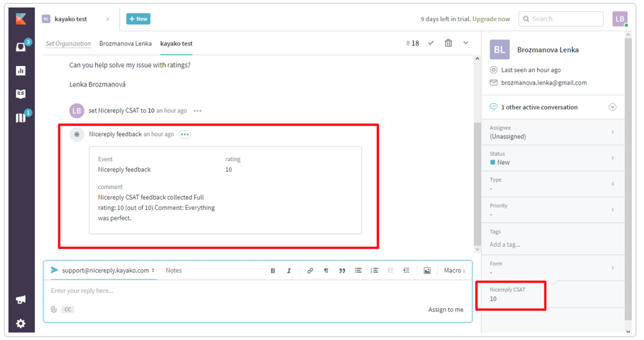The image size is (644, 340).
Task: Click the brozmanova.lenka@gmail.com email
Action: coord(544,83)
